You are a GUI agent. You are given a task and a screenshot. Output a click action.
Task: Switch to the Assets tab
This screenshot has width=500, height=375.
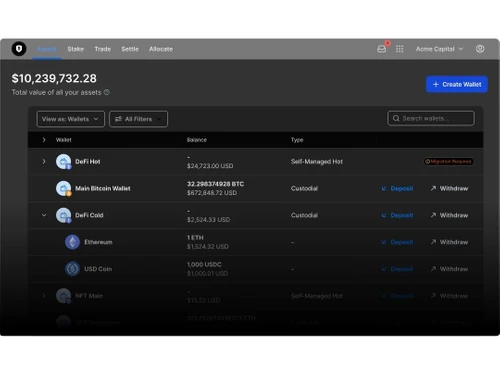coord(47,49)
